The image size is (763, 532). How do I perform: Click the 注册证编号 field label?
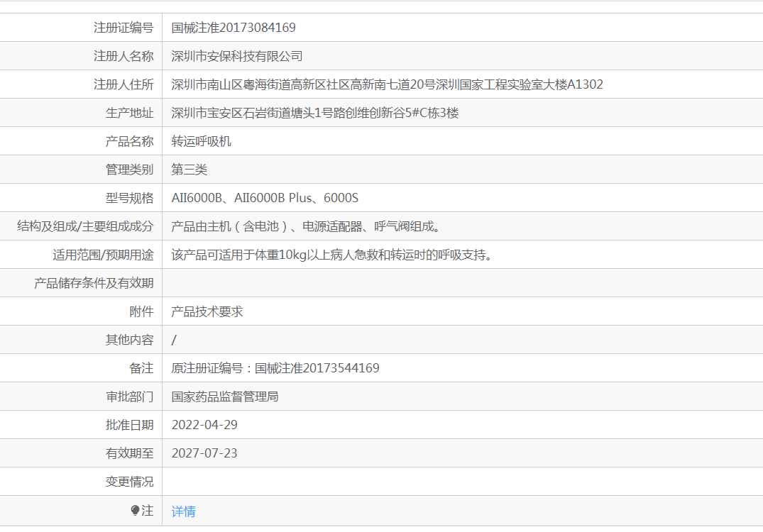tap(123, 28)
